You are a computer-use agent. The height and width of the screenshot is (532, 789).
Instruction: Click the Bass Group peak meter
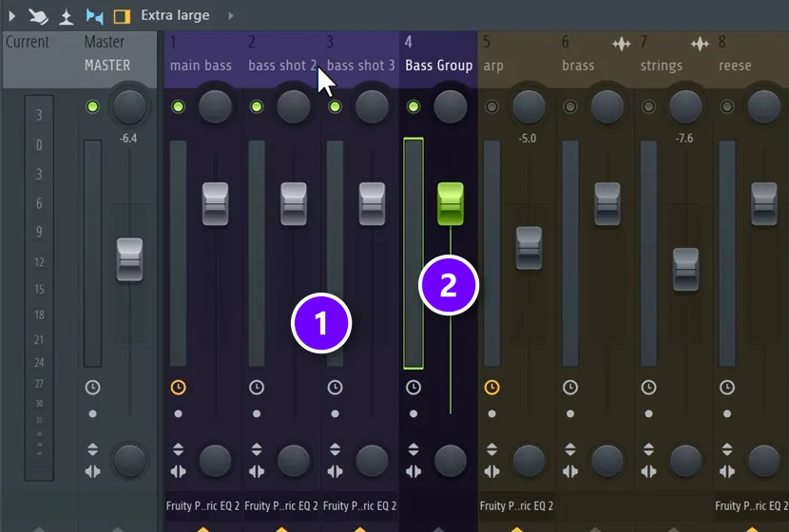click(414, 254)
